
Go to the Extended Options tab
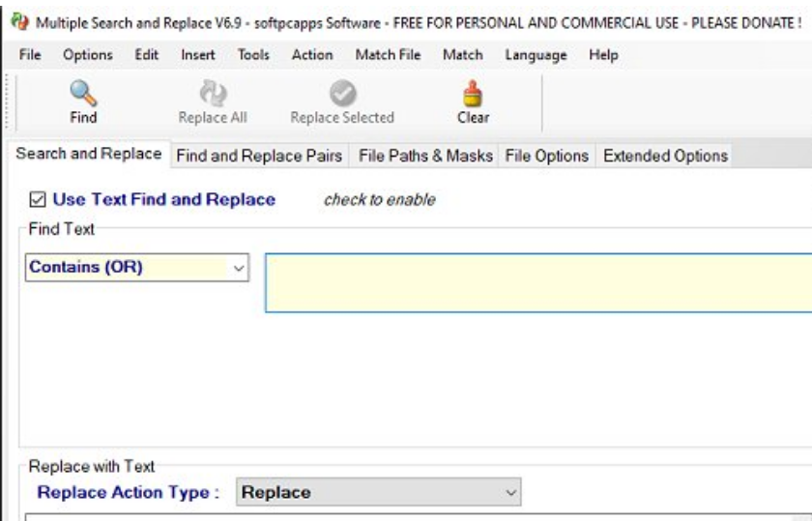[x=665, y=156]
